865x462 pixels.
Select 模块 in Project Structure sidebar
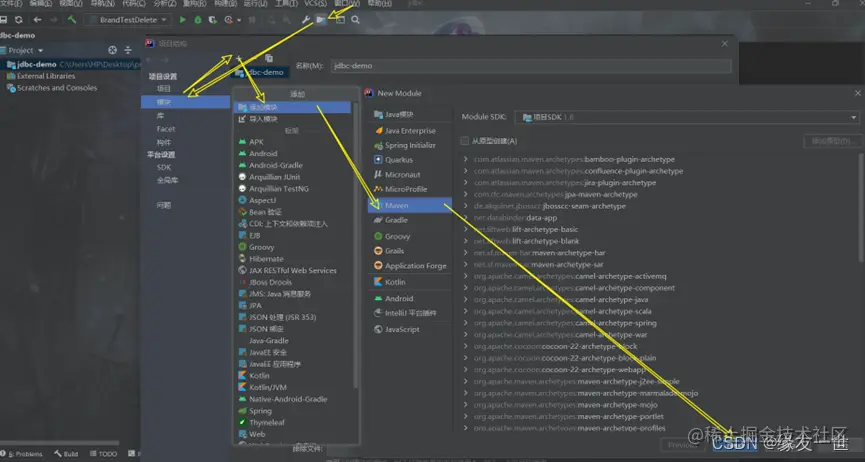(x=185, y=102)
